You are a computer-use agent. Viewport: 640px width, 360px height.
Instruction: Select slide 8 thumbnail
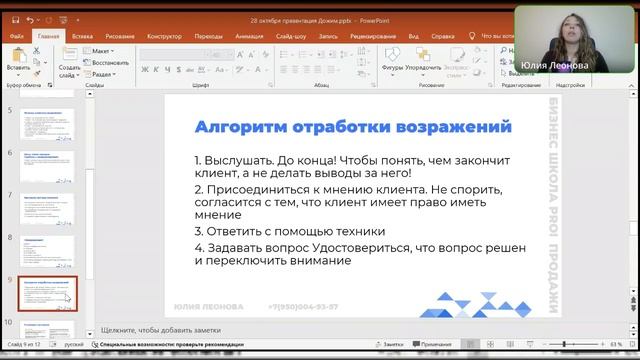tap(47, 251)
